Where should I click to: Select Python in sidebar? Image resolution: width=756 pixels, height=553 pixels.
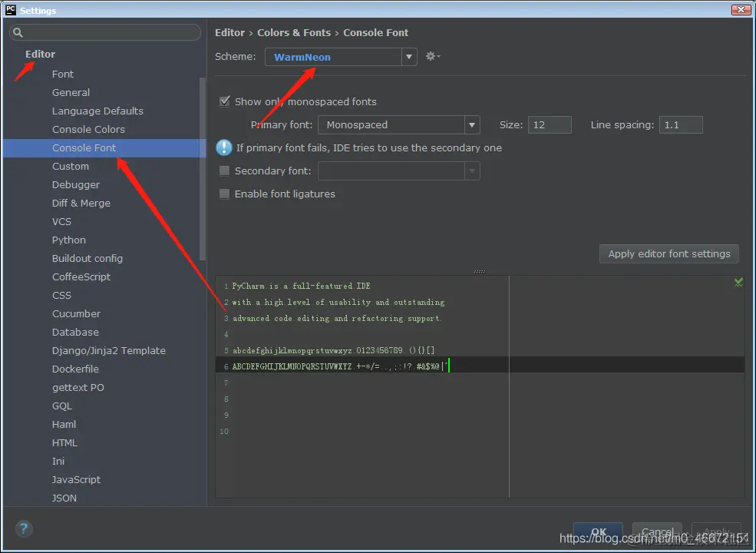point(69,240)
